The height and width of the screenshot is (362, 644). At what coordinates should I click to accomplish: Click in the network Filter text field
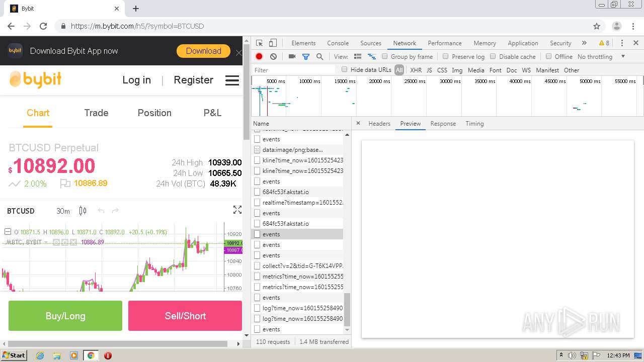tap(294, 70)
